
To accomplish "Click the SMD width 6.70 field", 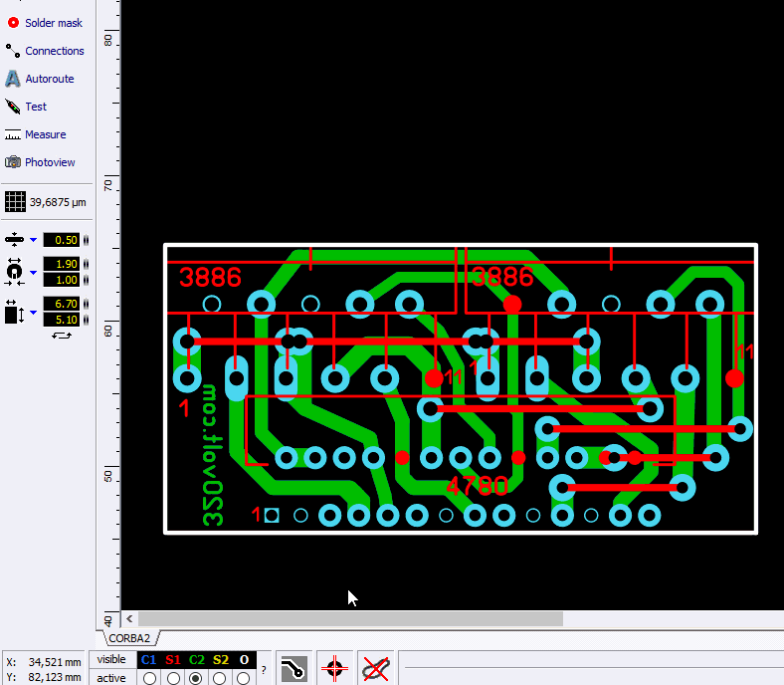I will [62, 304].
